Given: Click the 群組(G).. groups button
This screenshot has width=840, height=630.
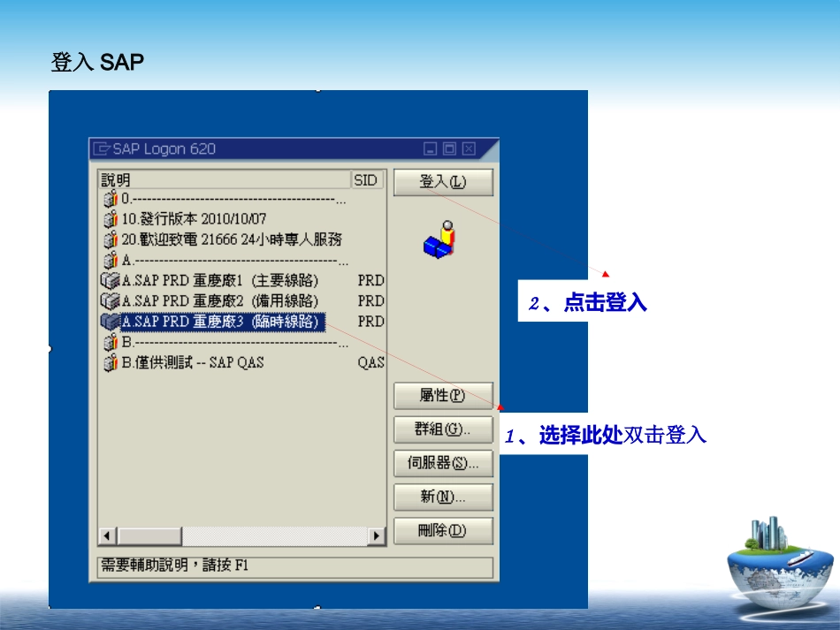Looking at the screenshot, I should coord(443,429).
